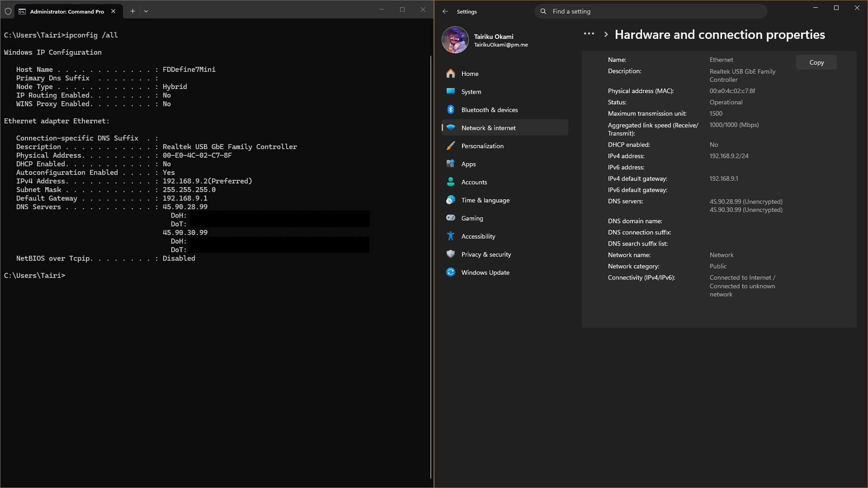Open a new terminal tab with plus button
The image size is (868, 488).
[132, 11]
